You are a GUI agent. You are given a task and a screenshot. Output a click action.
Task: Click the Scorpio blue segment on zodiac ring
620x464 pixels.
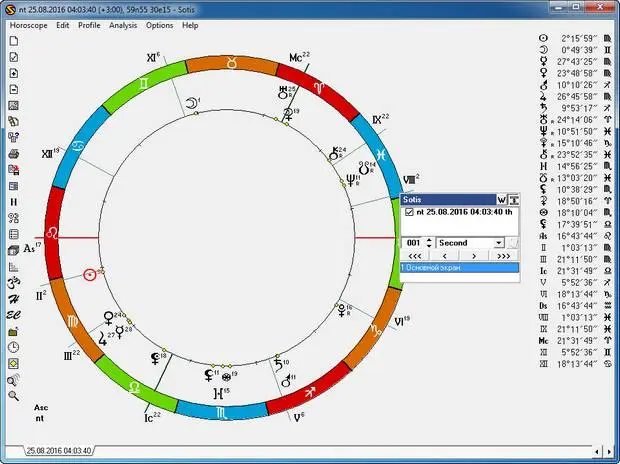pyautogui.click(x=221, y=412)
